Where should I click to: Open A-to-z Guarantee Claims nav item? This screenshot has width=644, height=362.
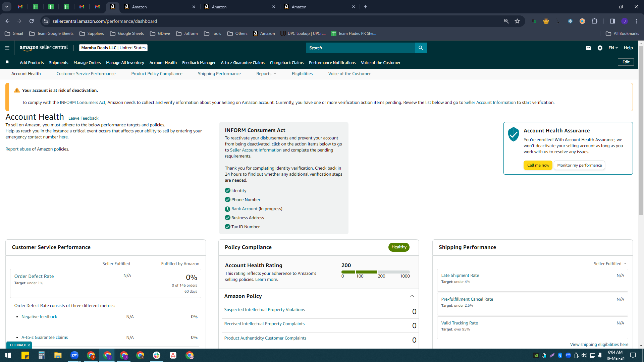point(243,63)
